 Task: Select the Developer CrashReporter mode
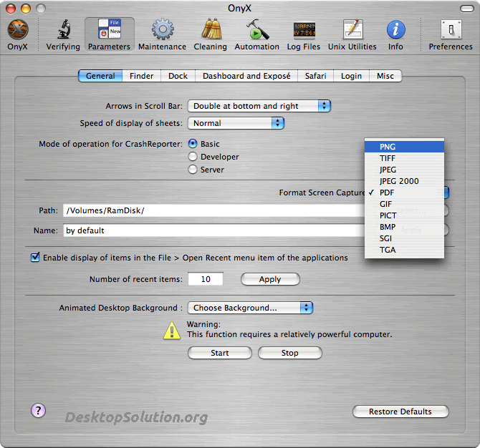click(x=193, y=157)
